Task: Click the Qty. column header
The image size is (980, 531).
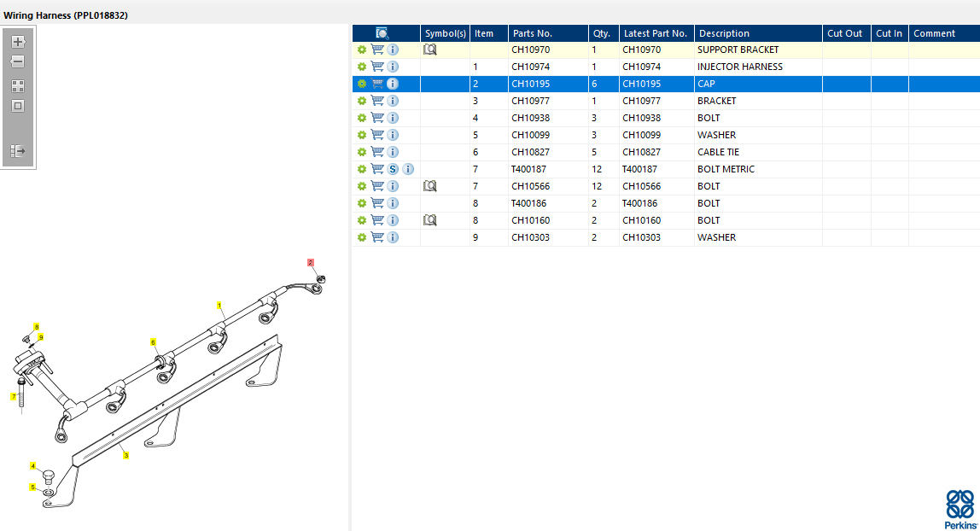Action: [602, 33]
